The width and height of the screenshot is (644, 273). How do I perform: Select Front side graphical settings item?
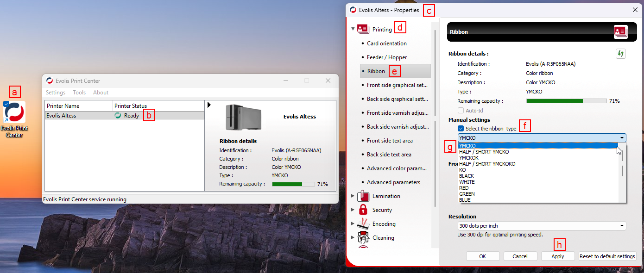coord(397,85)
